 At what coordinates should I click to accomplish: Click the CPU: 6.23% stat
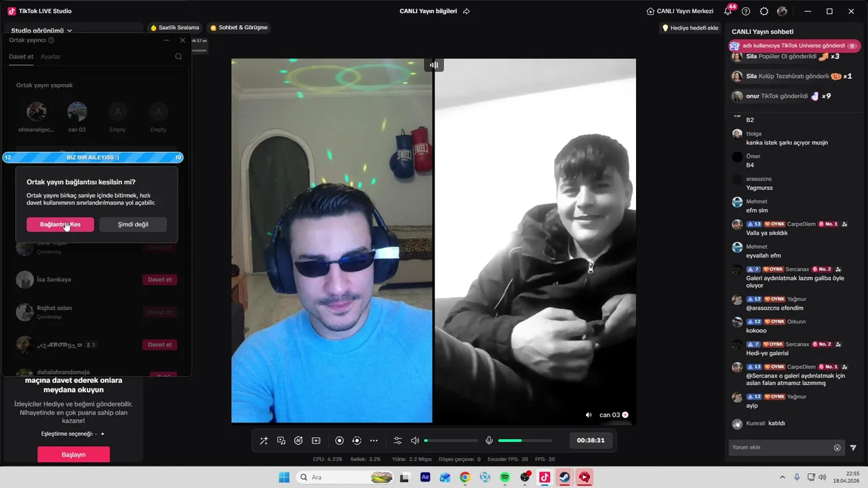(x=328, y=459)
